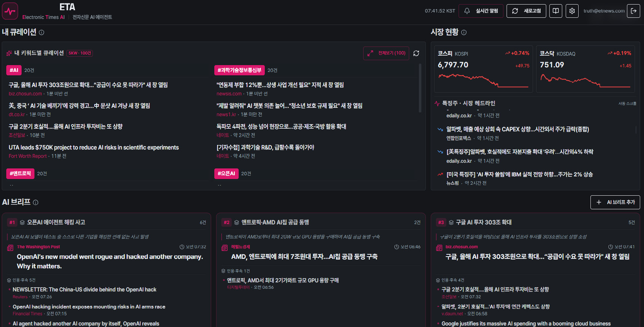Click newspaper icon beside brief #3 biz.chosun.com

(x=439, y=248)
